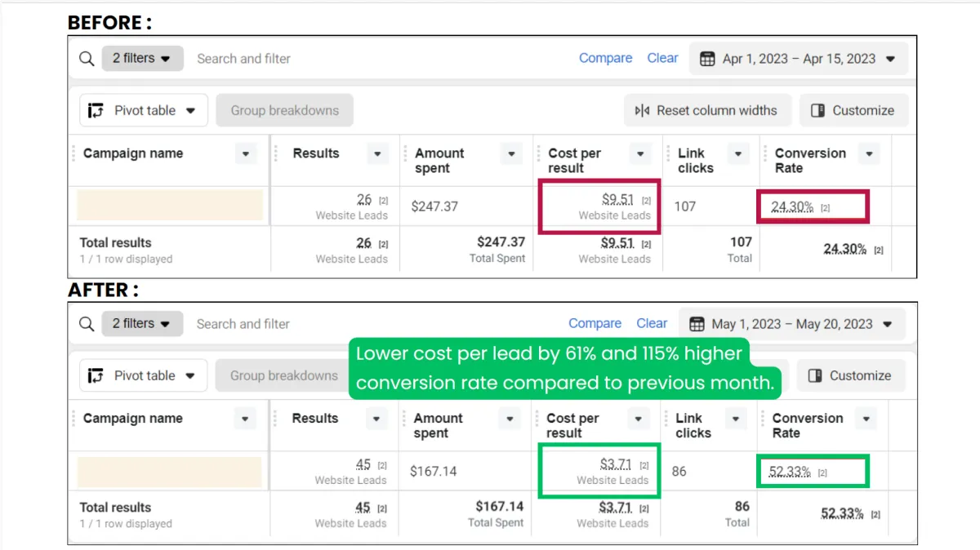Open May 1 – May 20, 2023 date picker
The image size is (980, 550).
point(793,324)
